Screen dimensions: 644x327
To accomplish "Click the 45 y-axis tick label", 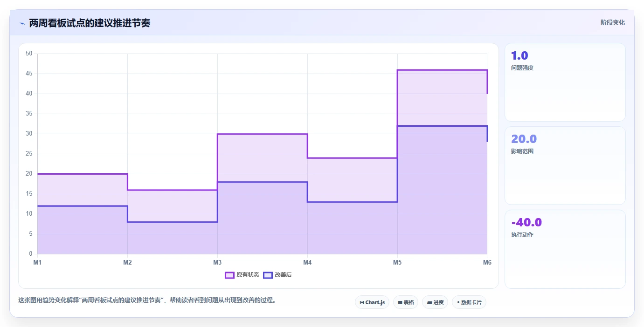I will pyautogui.click(x=29, y=74).
